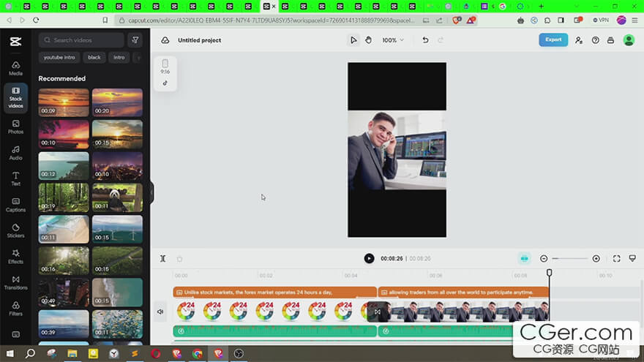644x362 pixels.
Task: Click the Export button
Action: [x=553, y=39]
